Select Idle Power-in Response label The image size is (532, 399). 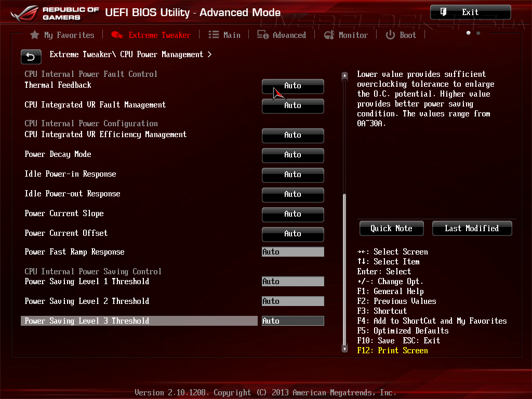coord(71,174)
